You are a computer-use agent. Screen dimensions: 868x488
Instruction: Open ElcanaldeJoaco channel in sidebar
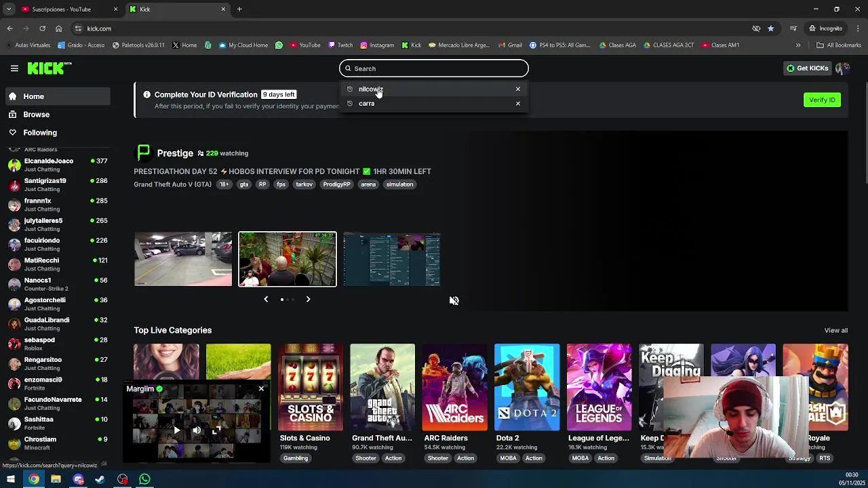[x=58, y=165]
